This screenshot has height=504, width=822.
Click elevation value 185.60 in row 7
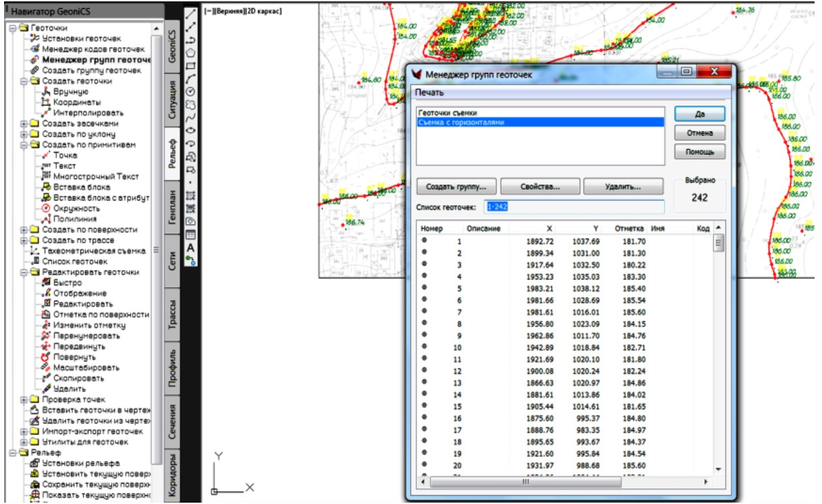point(634,311)
